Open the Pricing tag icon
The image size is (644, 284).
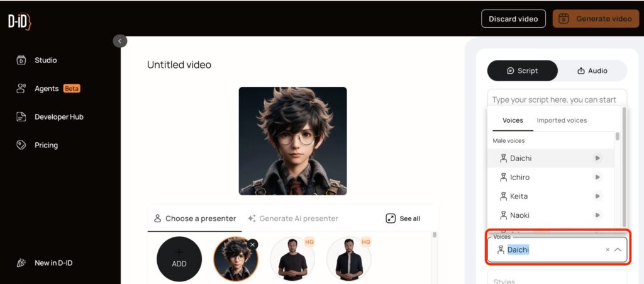tap(21, 145)
